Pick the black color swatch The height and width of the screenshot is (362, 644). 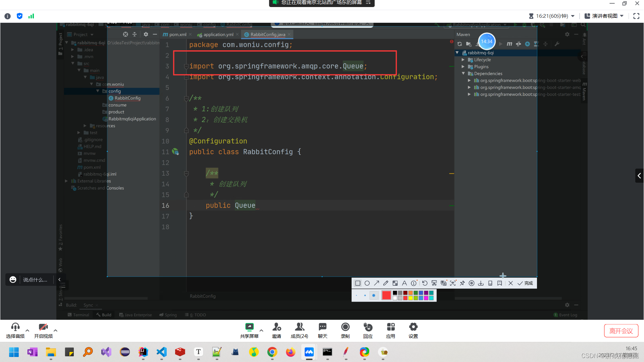[x=395, y=293]
